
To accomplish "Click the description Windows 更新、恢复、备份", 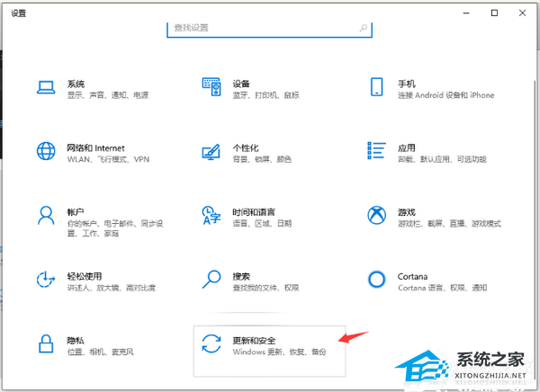I will point(279,352).
